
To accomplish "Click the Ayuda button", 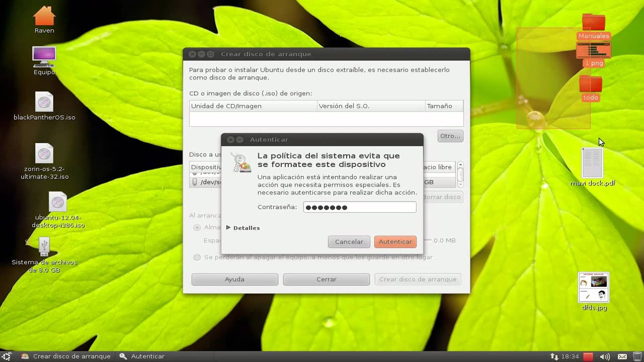I will click(235, 280).
